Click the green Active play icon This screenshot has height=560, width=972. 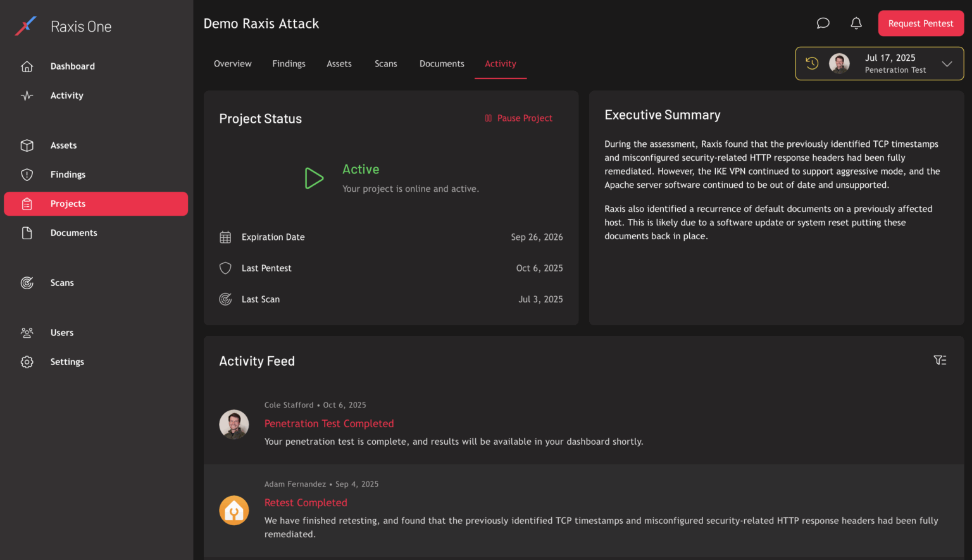coord(314,178)
